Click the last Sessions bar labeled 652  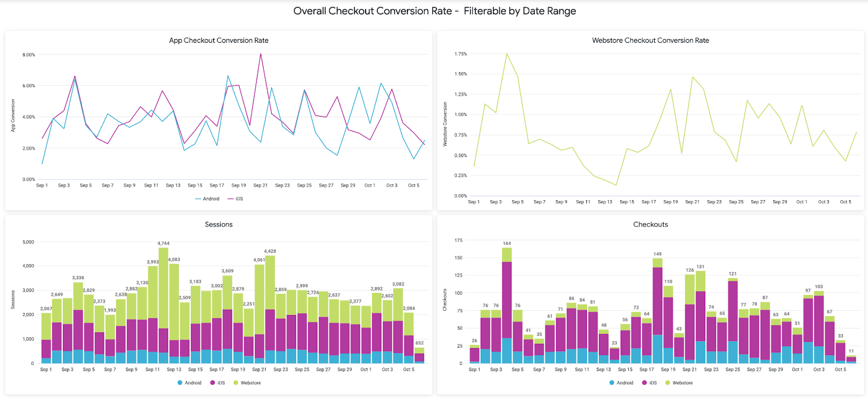[x=419, y=356]
